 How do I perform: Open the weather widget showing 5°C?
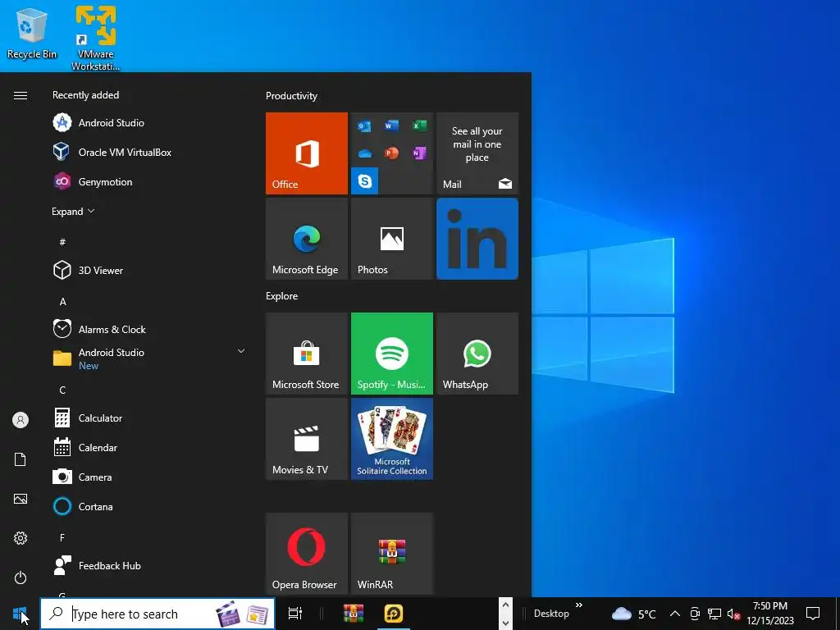point(634,614)
